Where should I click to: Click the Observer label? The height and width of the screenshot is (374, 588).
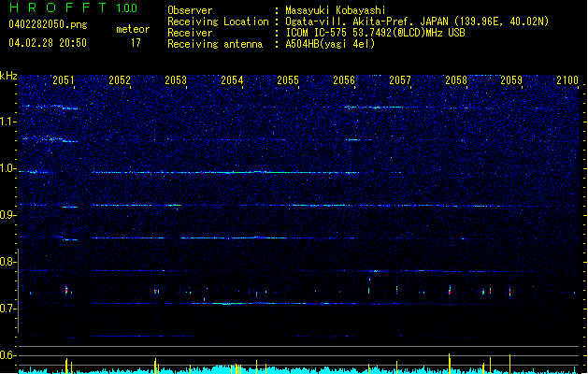click(190, 10)
